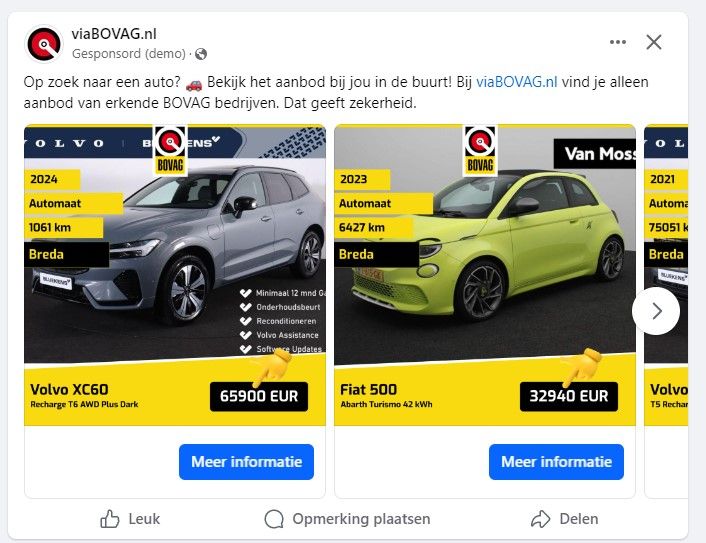Advance carousel with the right chevron
The image size is (706, 543).
pos(656,311)
